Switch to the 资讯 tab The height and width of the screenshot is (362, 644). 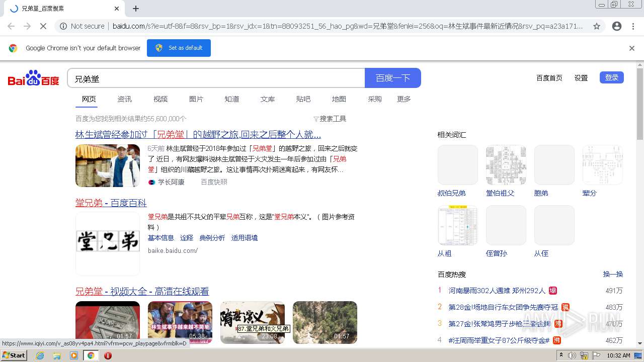pos(125,99)
